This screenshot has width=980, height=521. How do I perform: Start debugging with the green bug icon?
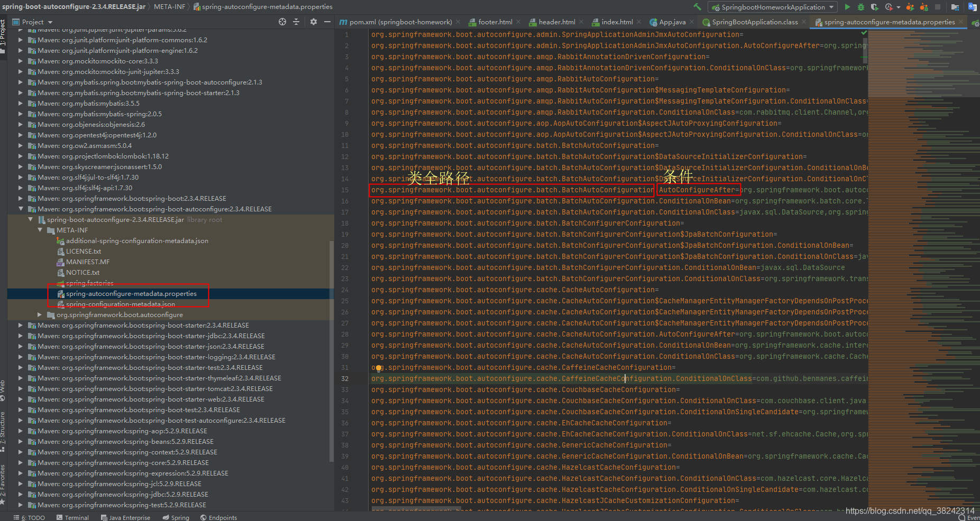pos(861,7)
